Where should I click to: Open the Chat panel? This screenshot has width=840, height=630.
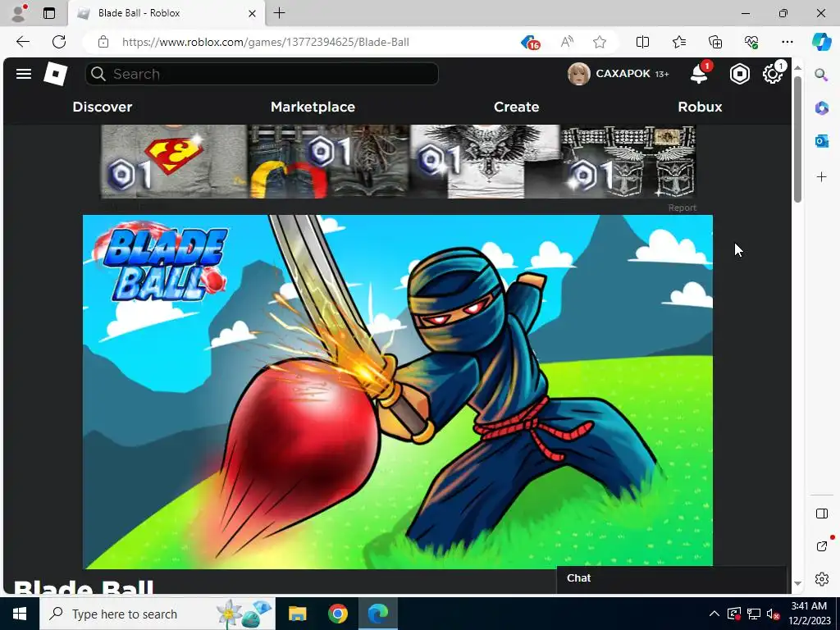672,578
